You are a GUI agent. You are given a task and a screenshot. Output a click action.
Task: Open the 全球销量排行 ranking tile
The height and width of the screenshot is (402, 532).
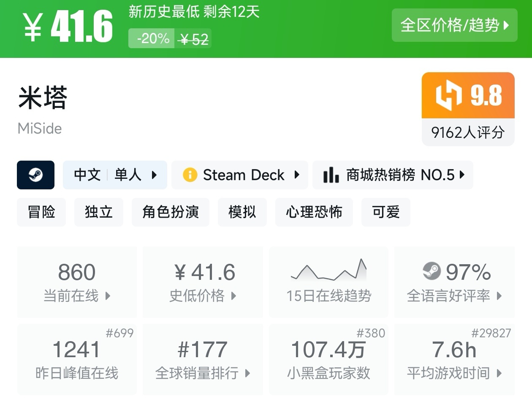pyautogui.click(x=203, y=359)
